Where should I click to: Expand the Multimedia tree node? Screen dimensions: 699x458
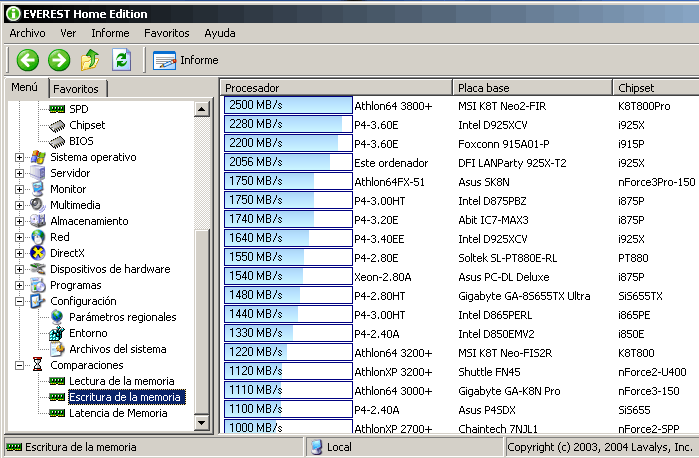(19, 206)
